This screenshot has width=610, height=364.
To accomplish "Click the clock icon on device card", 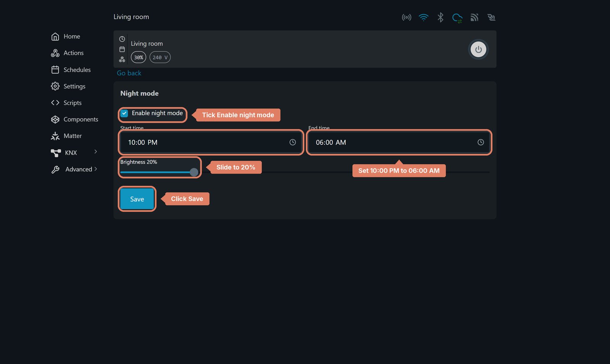I will (122, 39).
